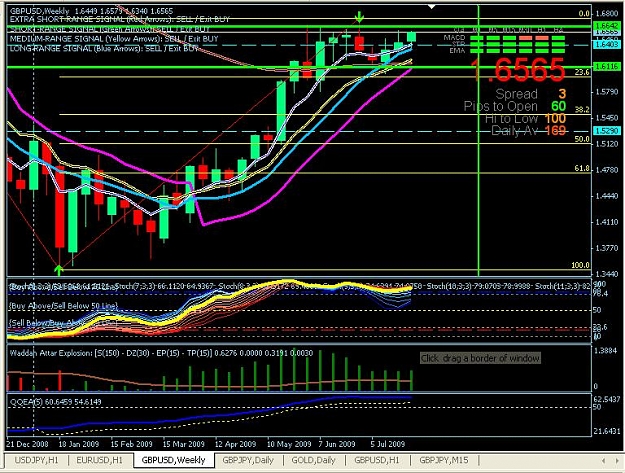Open the EURUSD,H1 chart tab

point(100,460)
